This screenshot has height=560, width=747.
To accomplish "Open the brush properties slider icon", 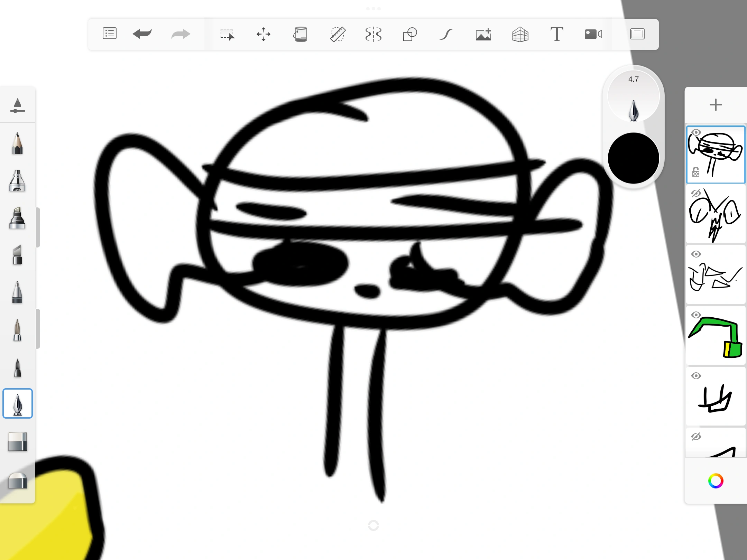I will [17, 105].
